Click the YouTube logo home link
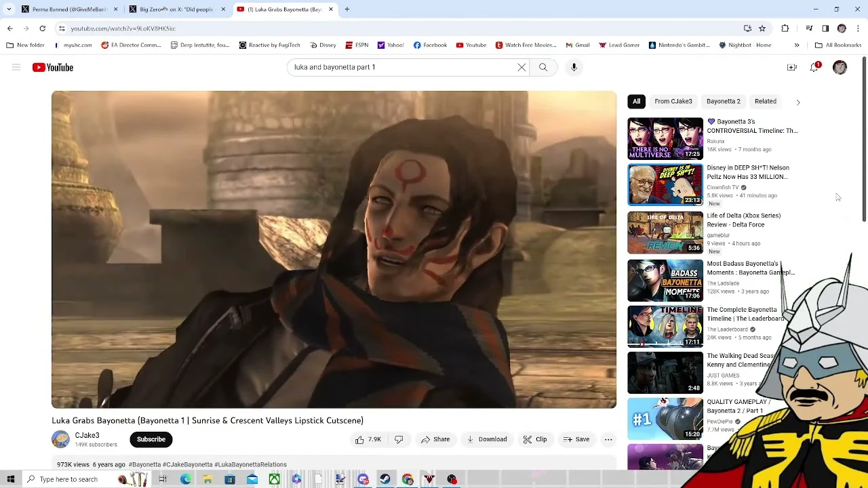 click(53, 67)
